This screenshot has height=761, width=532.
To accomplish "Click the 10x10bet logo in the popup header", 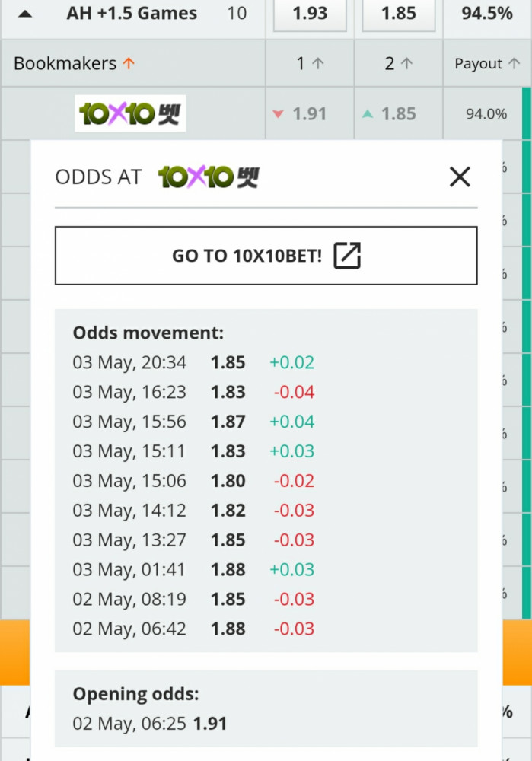I will click(x=209, y=177).
